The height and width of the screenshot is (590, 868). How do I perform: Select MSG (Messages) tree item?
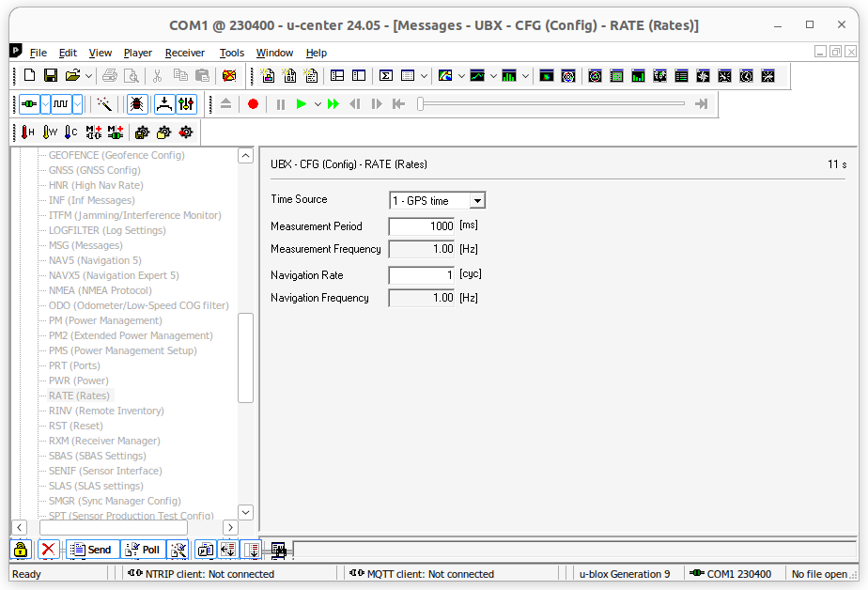coord(85,245)
